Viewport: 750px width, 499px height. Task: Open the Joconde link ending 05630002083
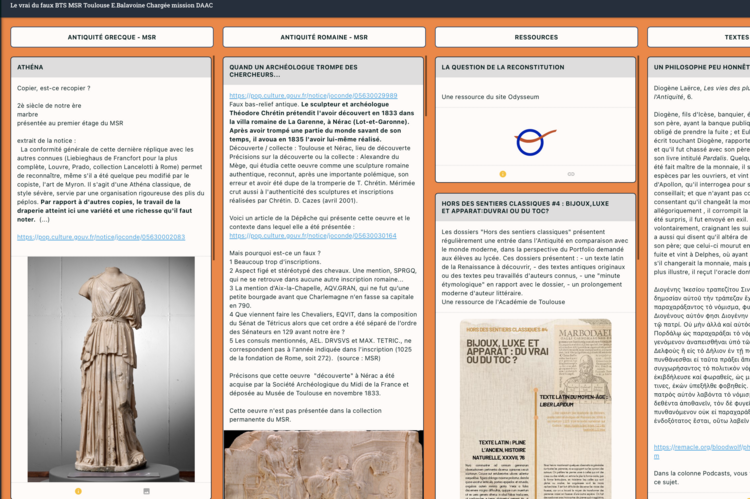pos(101,237)
